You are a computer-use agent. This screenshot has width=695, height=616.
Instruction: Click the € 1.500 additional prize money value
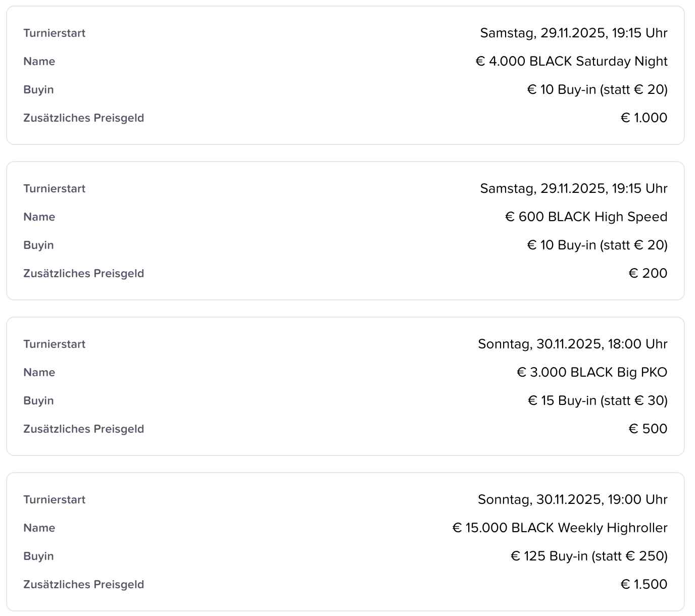[644, 584]
